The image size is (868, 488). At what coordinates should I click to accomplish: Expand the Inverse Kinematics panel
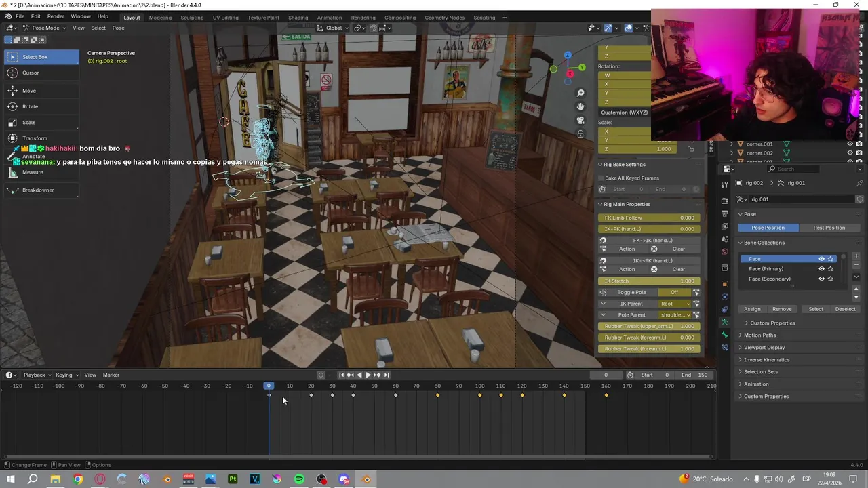(x=766, y=360)
